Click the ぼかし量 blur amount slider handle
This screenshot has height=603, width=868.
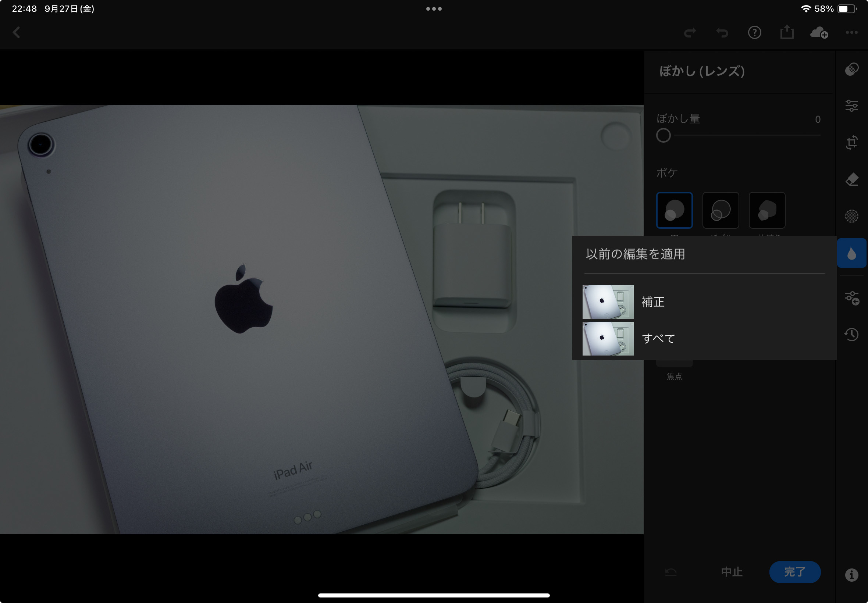click(x=663, y=136)
